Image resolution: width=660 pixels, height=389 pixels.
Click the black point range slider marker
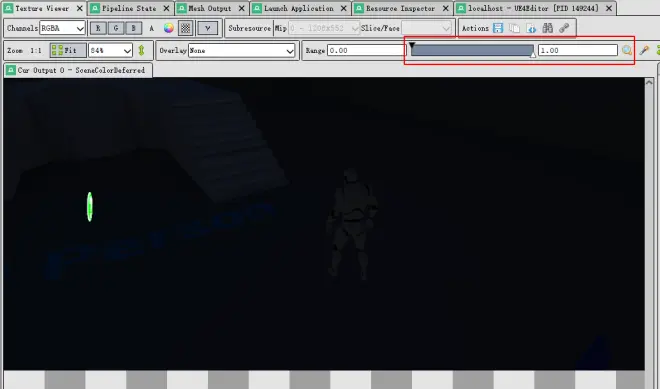click(x=412, y=45)
